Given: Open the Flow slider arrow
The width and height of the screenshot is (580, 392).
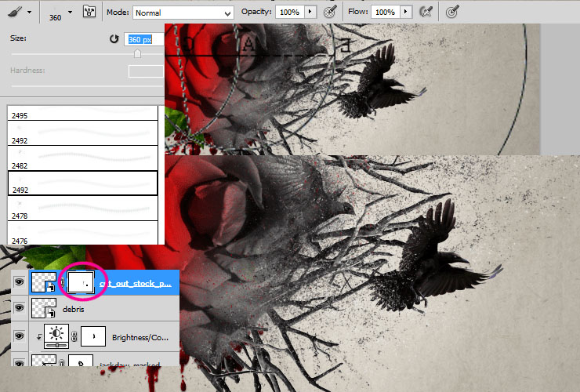Looking at the screenshot, I should (406, 12).
